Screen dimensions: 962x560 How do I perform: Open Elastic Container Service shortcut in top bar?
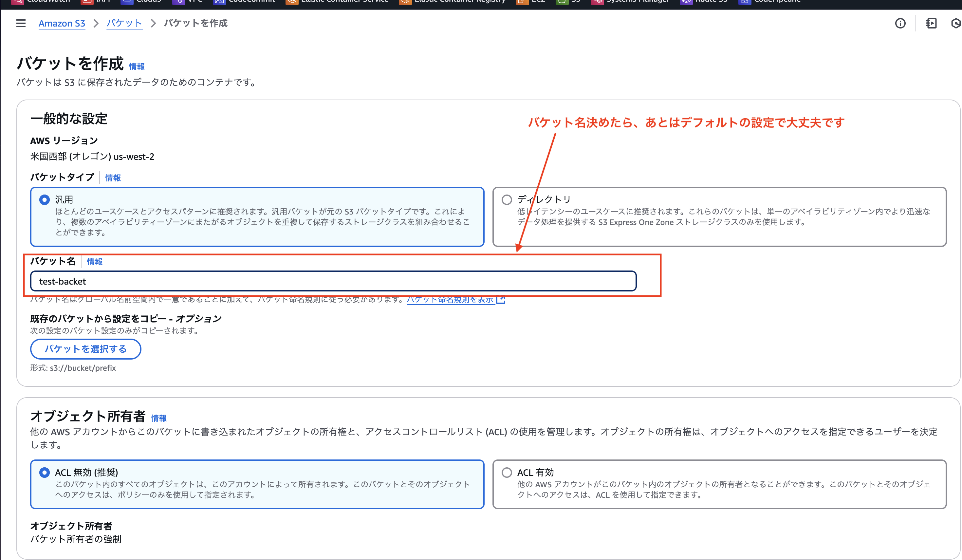click(338, 1)
